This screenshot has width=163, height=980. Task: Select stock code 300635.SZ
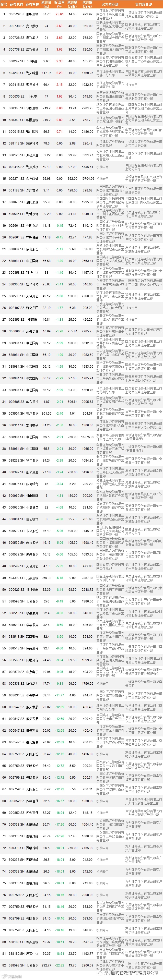click(x=17, y=97)
